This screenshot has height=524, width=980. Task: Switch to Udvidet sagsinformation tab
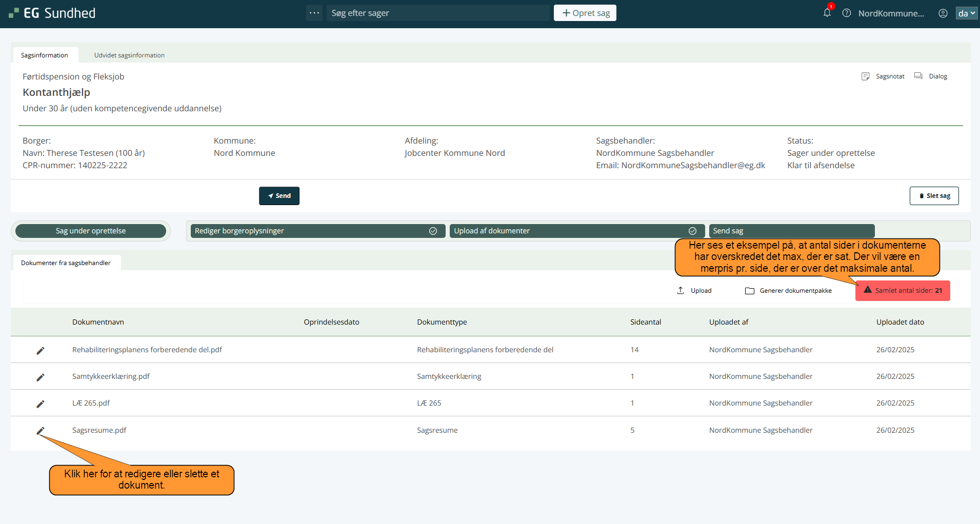[x=129, y=55]
